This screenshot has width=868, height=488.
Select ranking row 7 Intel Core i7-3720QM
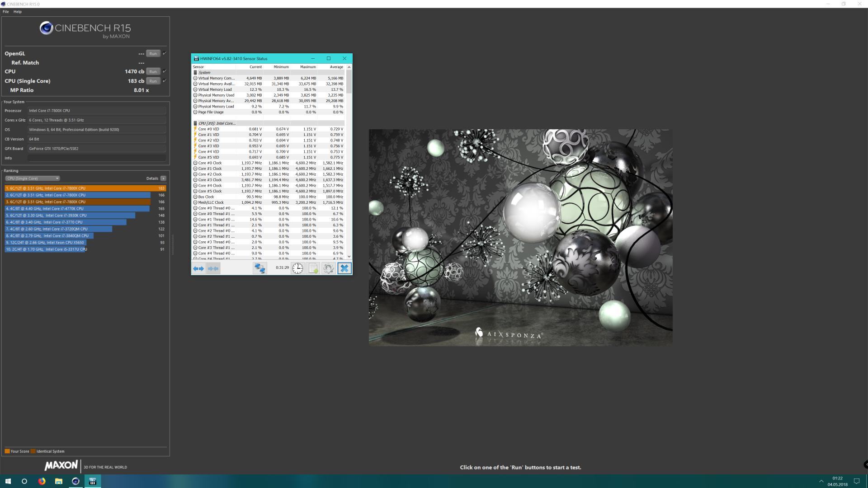pyautogui.click(x=85, y=229)
